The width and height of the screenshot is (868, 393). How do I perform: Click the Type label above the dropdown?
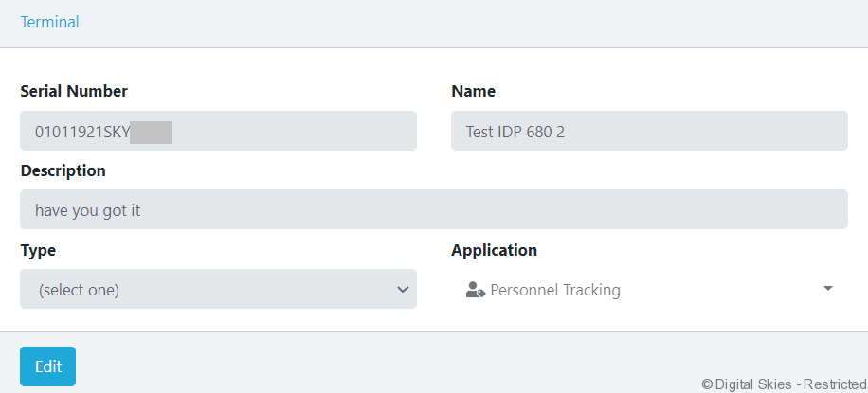38,250
